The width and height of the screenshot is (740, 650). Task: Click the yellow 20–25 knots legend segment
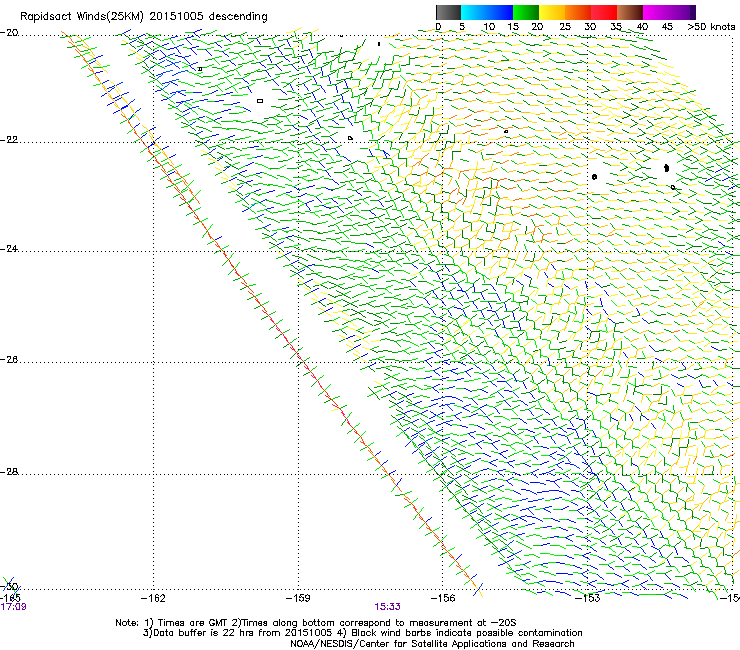[552, 12]
